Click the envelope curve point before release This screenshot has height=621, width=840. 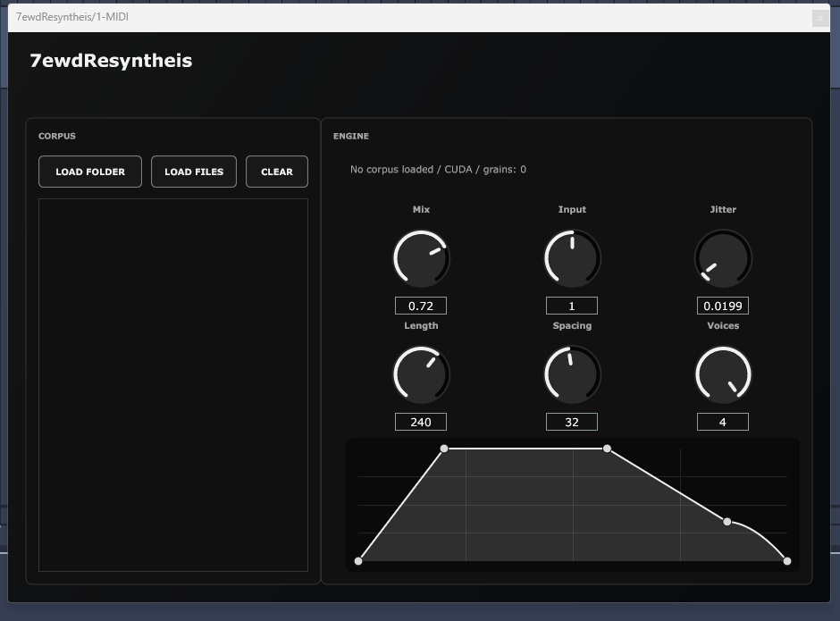point(727,521)
